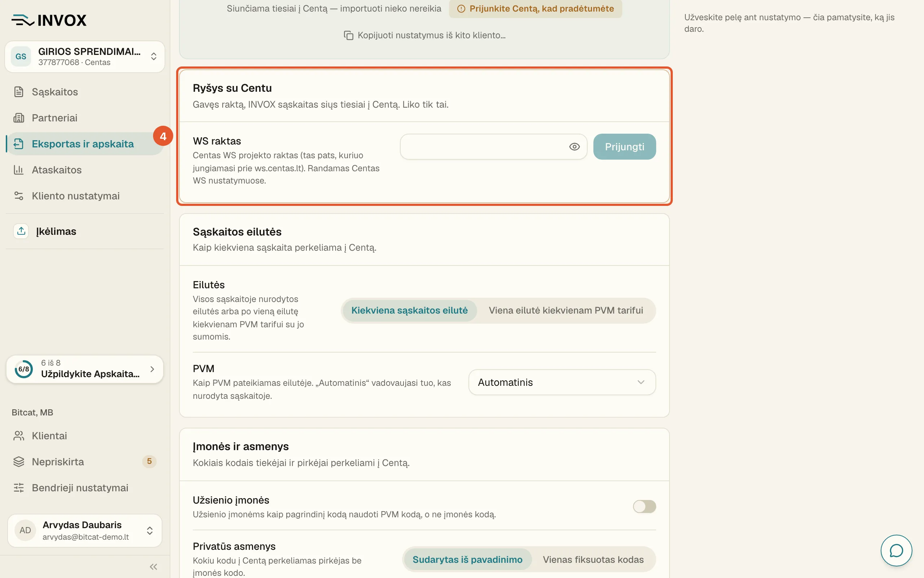Click Kopijuoti nustatymus iš kito kliento
This screenshot has height=578, width=924.
(424, 35)
